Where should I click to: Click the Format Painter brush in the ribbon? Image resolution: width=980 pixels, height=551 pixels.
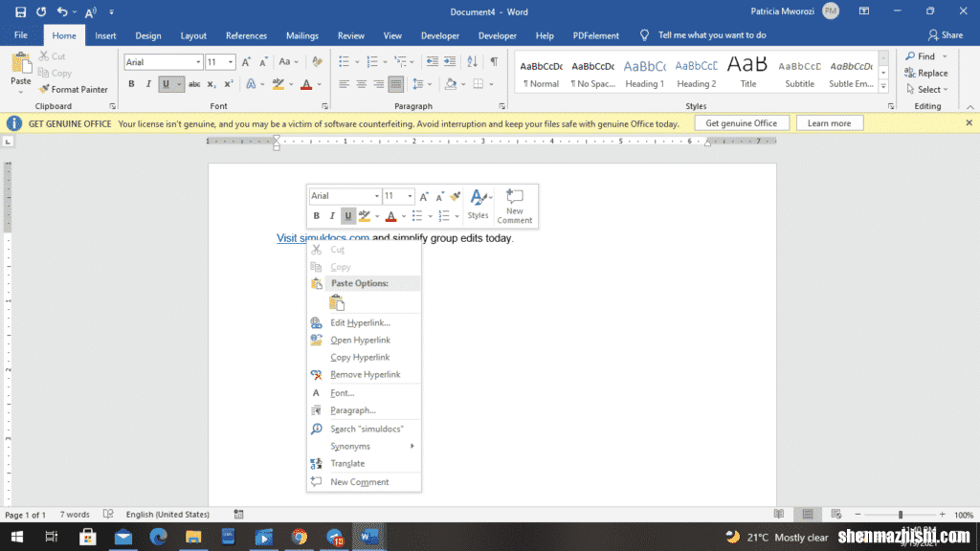point(73,89)
